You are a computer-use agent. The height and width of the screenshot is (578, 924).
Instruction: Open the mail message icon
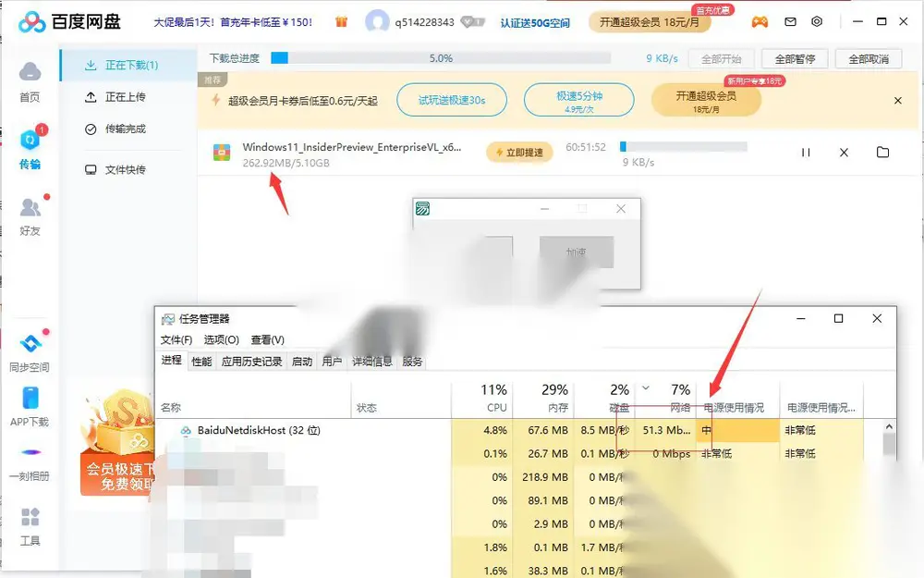[x=790, y=22]
